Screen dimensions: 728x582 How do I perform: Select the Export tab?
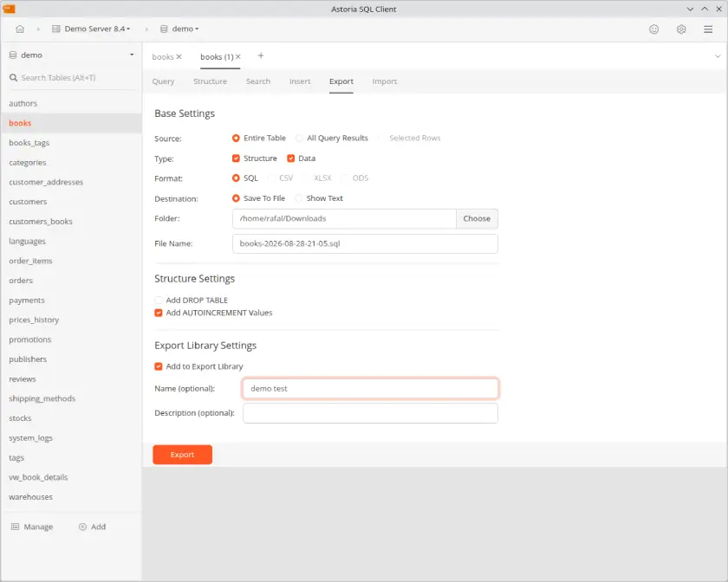pyautogui.click(x=341, y=81)
